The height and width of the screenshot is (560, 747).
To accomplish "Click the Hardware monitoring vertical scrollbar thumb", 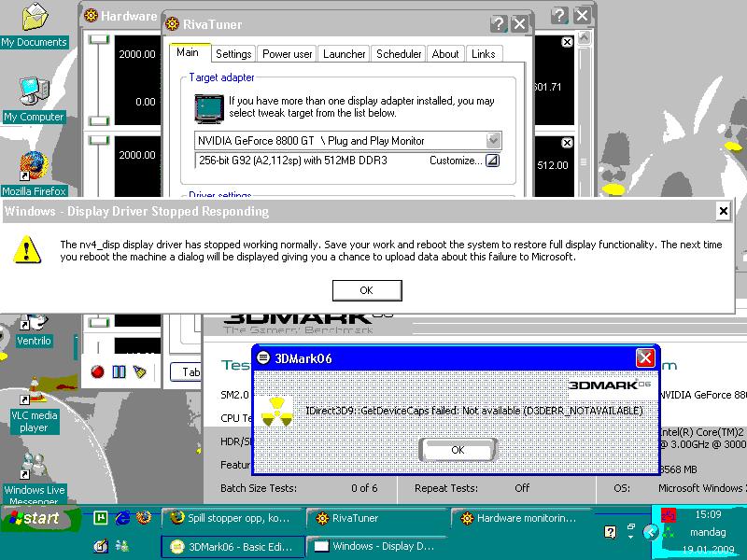I will click(x=585, y=161).
